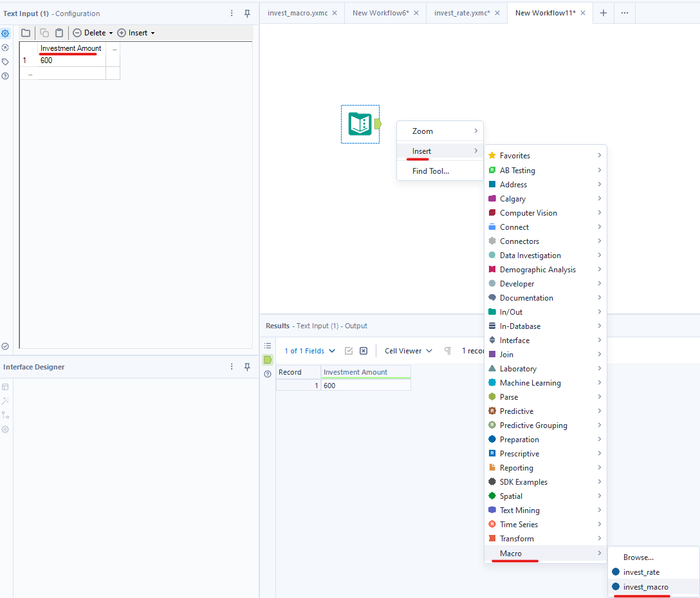This screenshot has width=700, height=598.
Task: Open the help question icon in configuration sidebar
Action: tap(5, 76)
